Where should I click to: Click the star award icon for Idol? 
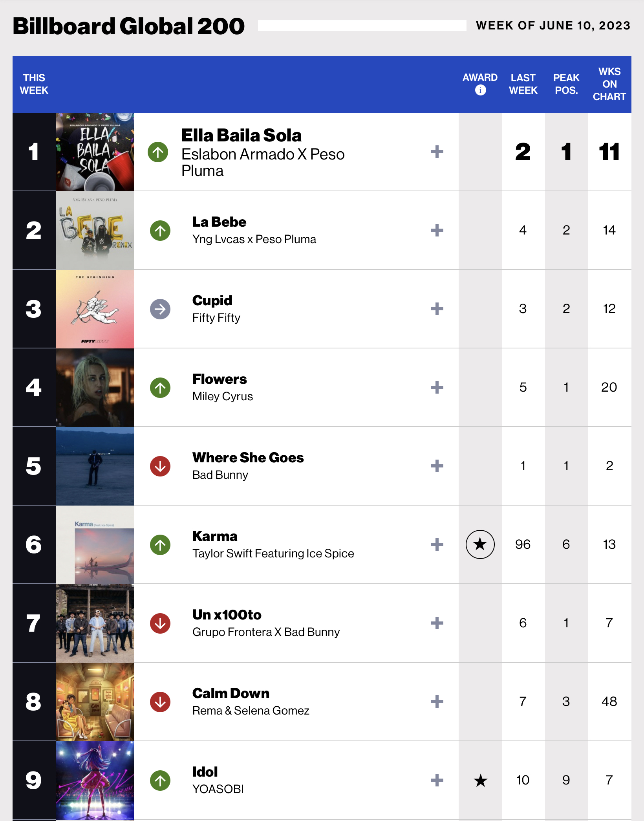(x=480, y=780)
